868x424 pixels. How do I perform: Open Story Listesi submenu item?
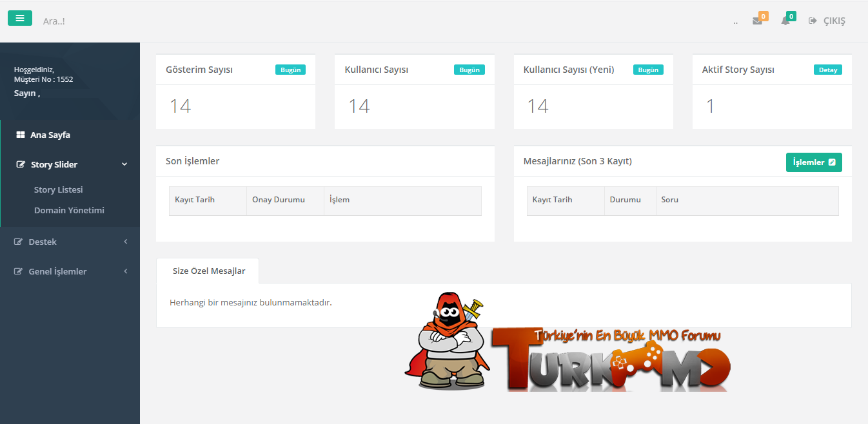(59, 190)
